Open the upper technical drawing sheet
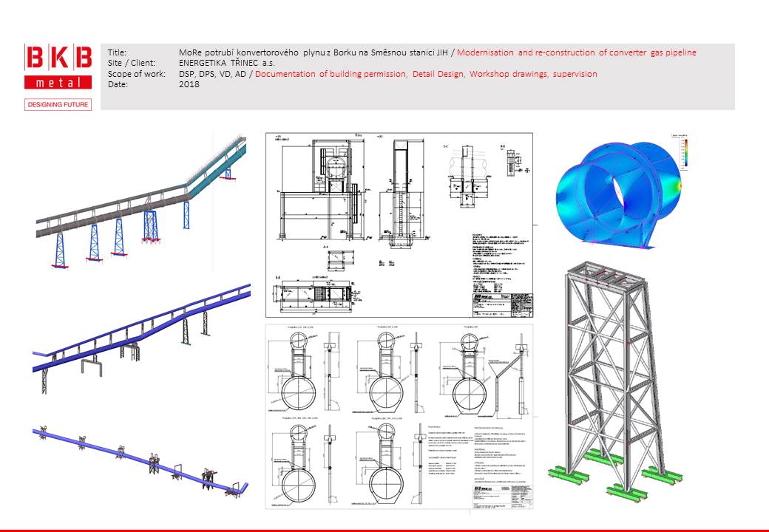 click(x=399, y=225)
